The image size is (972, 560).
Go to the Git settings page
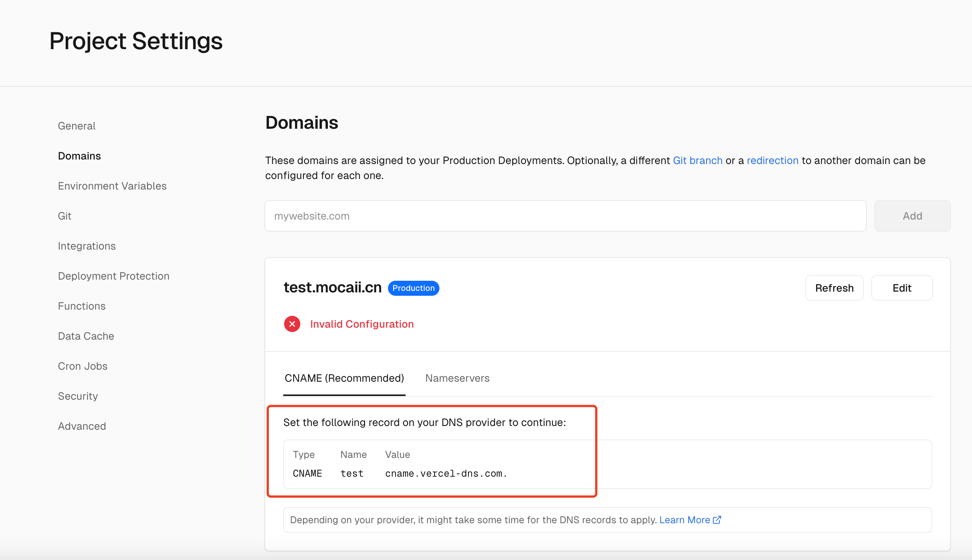[65, 216]
